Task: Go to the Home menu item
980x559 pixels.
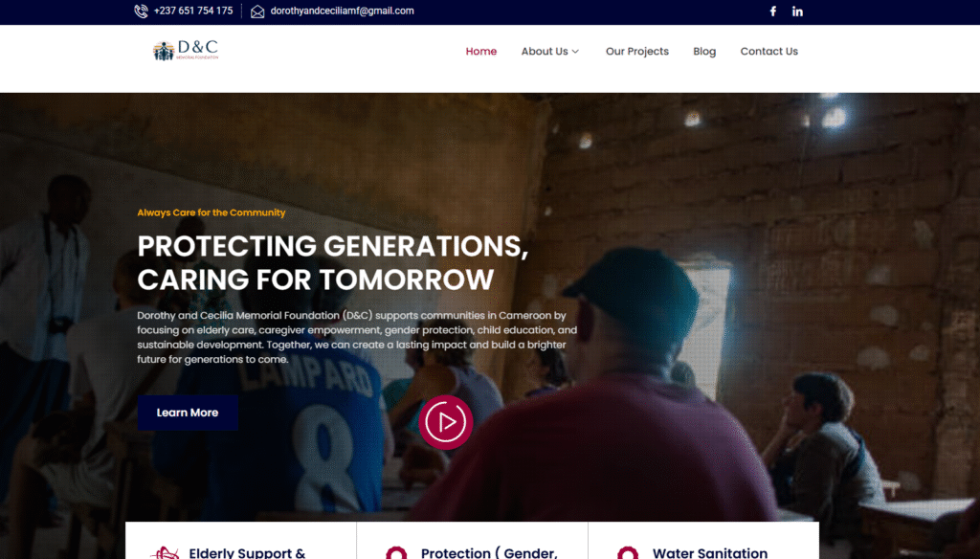Action: [481, 52]
